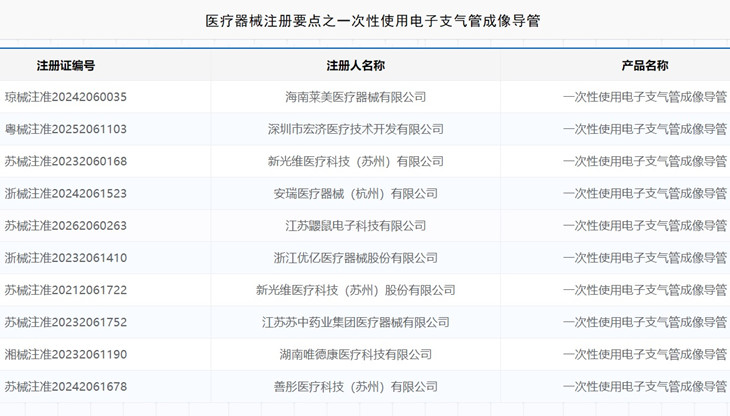
Task: Click registrant 江苏苏中药业集团医疗器械有限公司
Action: point(356,322)
